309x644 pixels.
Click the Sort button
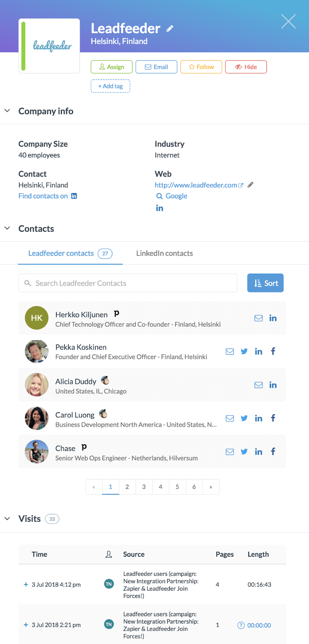(x=265, y=283)
